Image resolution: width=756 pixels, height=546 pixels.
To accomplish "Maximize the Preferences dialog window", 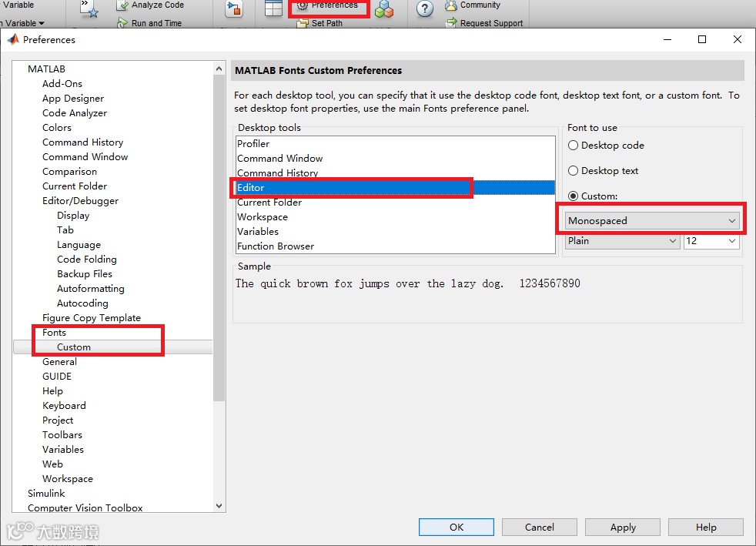I will (x=702, y=39).
